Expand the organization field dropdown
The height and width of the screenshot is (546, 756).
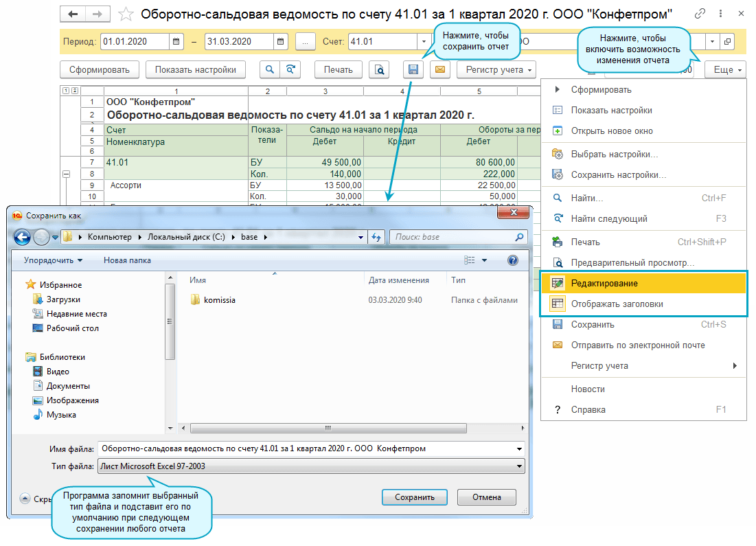pos(712,41)
